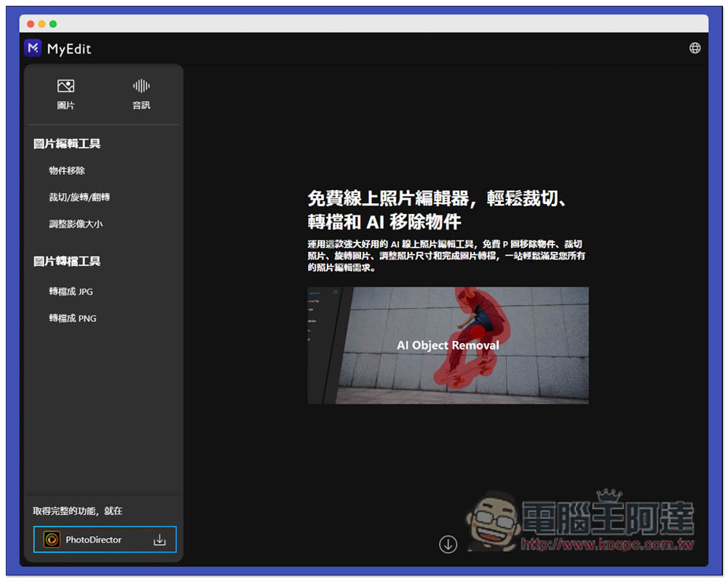Open the globe language selector
This screenshot has width=728, height=582.
695,48
